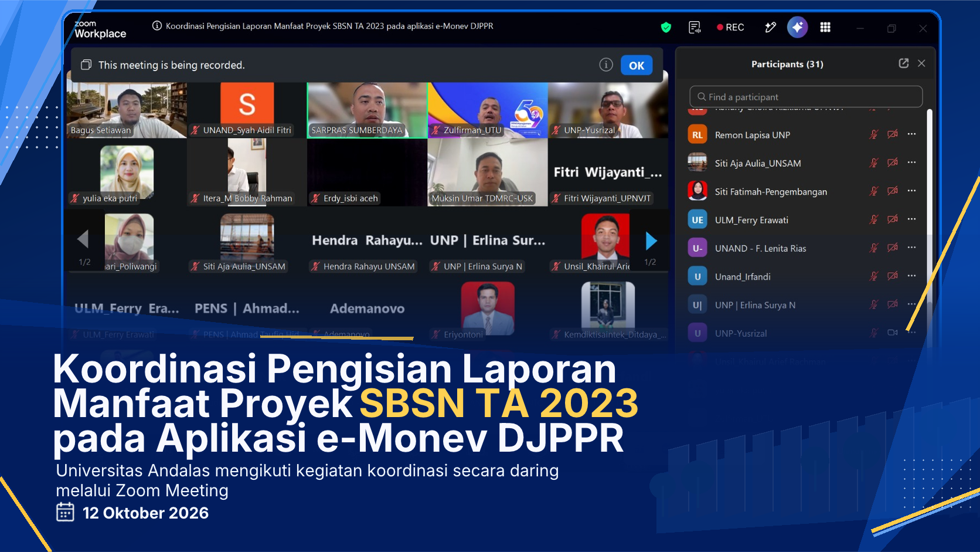Toggle Unand_Irfandi's video camera

(893, 276)
